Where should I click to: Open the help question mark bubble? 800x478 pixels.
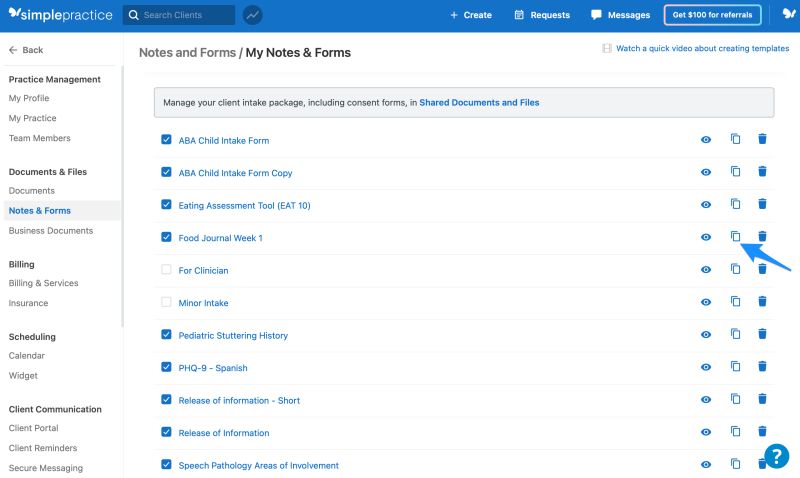[777, 456]
